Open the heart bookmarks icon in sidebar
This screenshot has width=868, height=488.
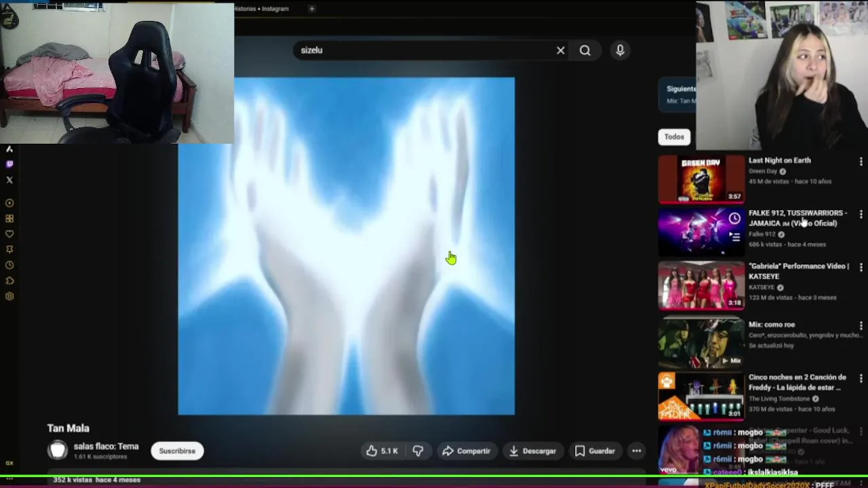pos(9,234)
